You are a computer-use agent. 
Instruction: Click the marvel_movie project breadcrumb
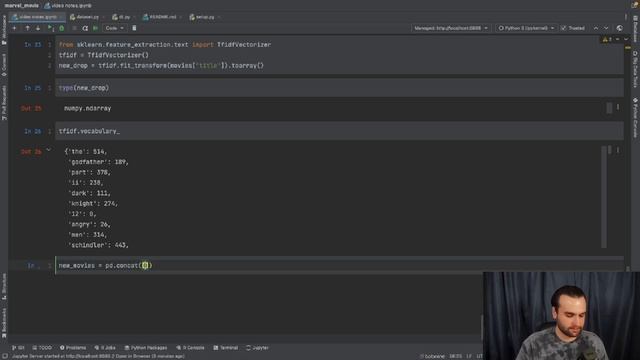(x=21, y=6)
